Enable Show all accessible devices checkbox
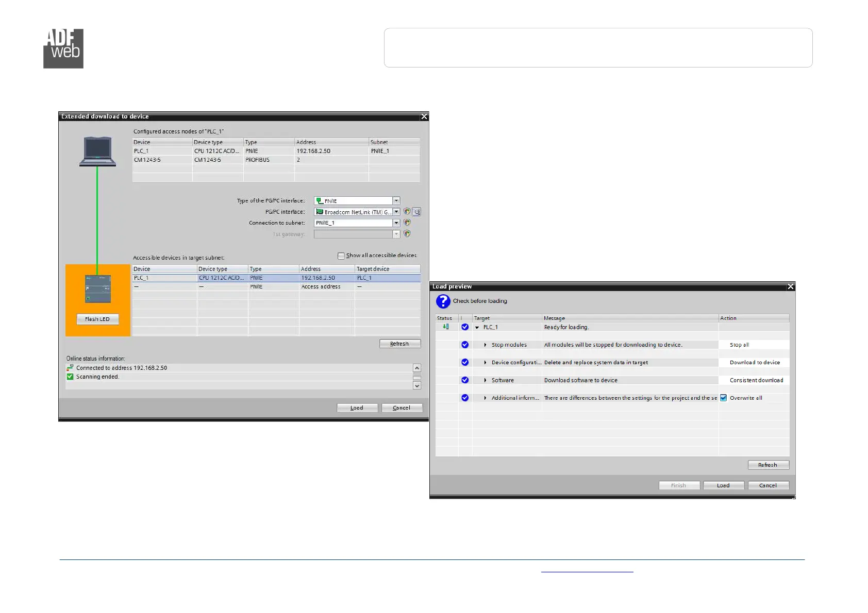 point(341,256)
